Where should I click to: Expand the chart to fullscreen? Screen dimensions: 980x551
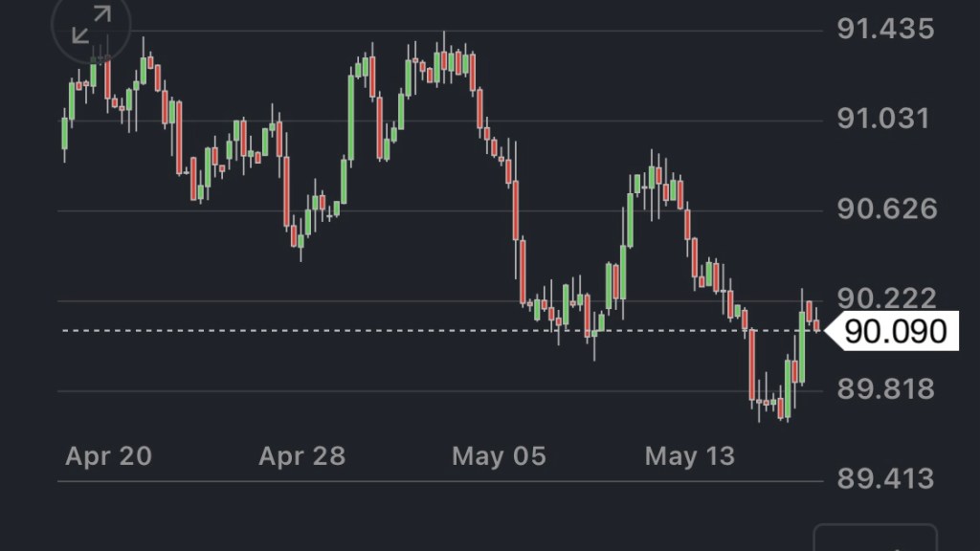tap(91, 26)
